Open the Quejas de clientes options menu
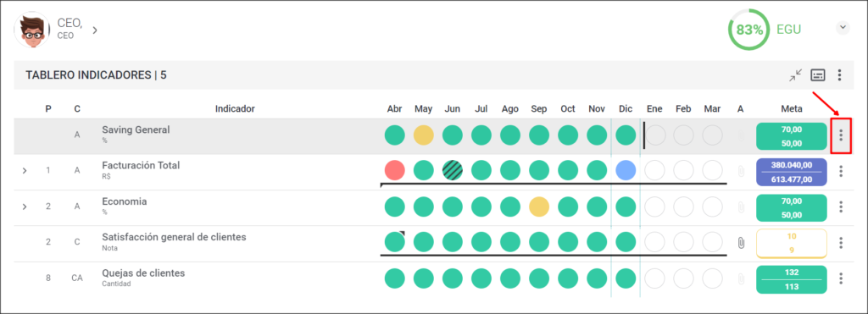 841,278
